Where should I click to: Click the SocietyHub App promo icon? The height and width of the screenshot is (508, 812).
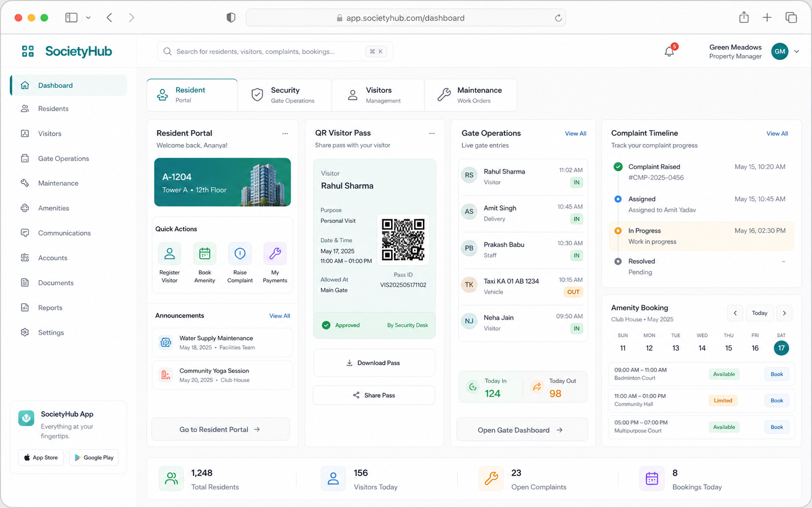(26, 418)
